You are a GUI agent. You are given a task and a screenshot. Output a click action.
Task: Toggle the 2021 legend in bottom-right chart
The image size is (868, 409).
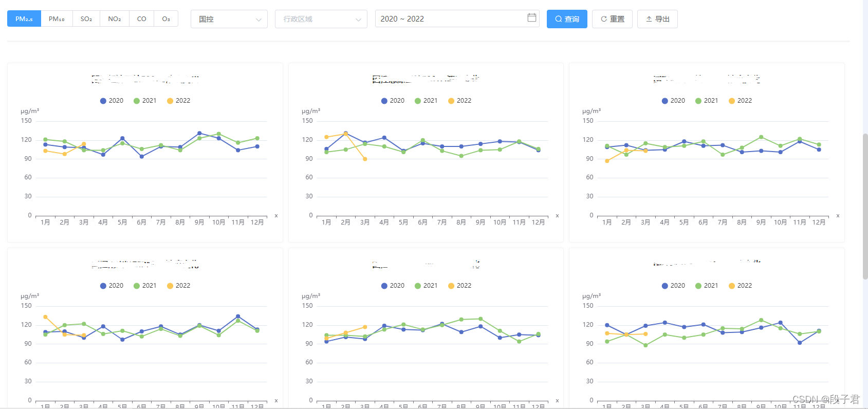[707, 286]
